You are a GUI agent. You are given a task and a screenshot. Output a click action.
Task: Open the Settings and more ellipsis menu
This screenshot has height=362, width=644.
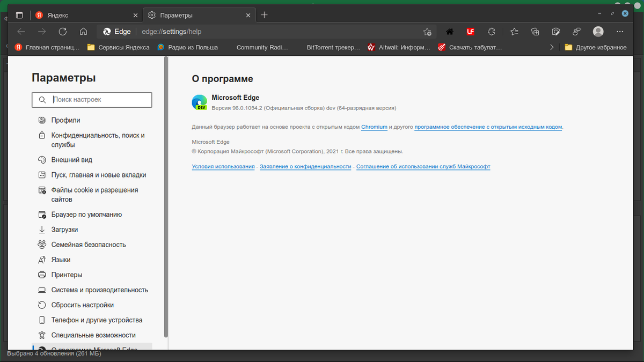pos(620,32)
